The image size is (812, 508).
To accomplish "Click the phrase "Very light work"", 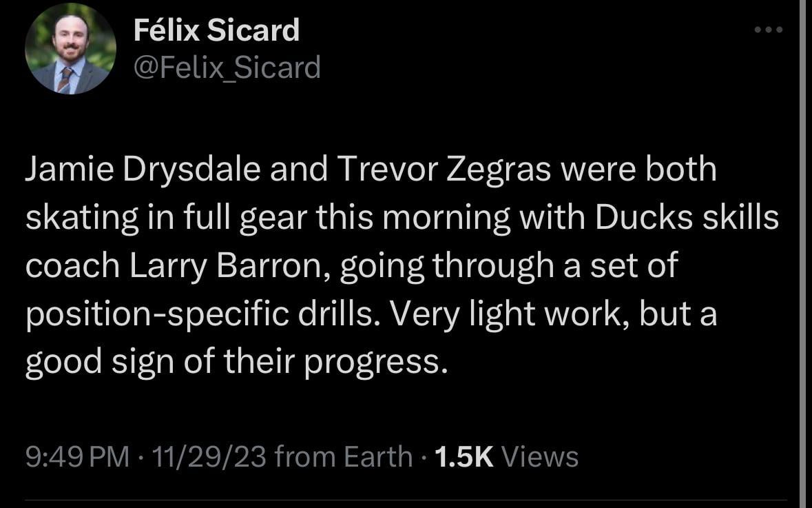I will point(507,314).
